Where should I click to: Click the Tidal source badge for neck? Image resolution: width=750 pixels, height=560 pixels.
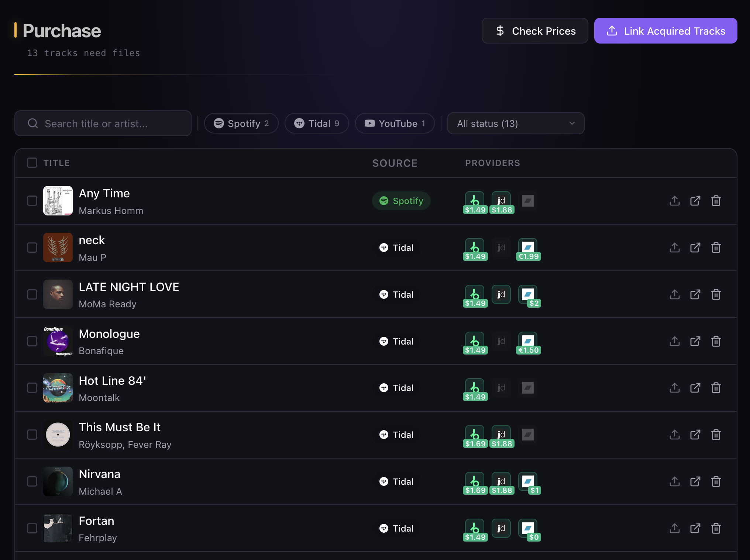pyautogui.click(x=396, y=248)
